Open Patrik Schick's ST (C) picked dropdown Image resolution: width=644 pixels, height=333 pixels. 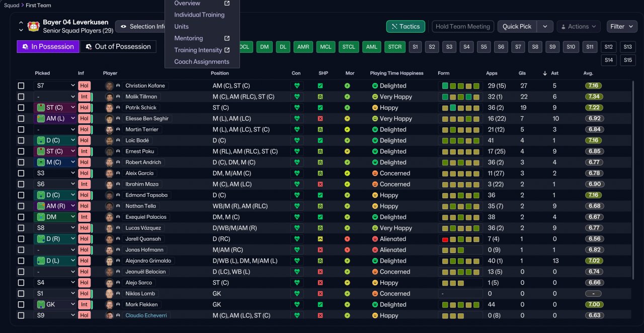tap(55, 108)
